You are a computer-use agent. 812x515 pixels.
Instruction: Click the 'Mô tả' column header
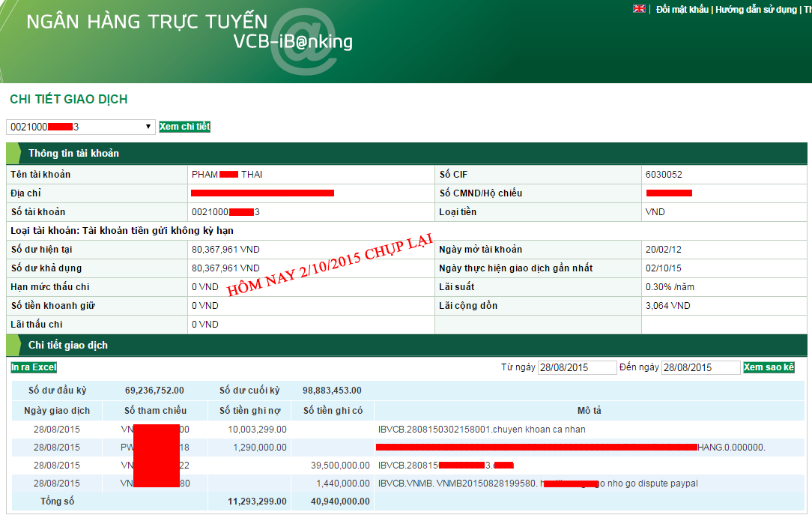pyautogui.click(x=590, y=410)
